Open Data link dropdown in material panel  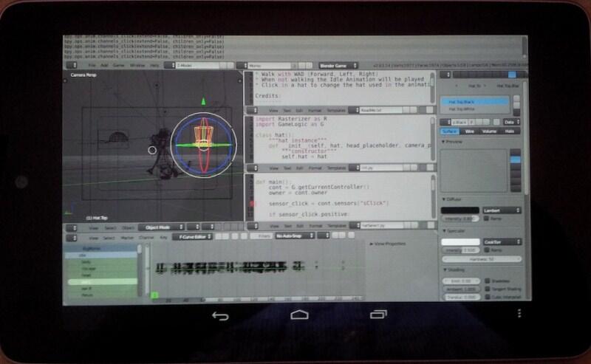(512, 122)
